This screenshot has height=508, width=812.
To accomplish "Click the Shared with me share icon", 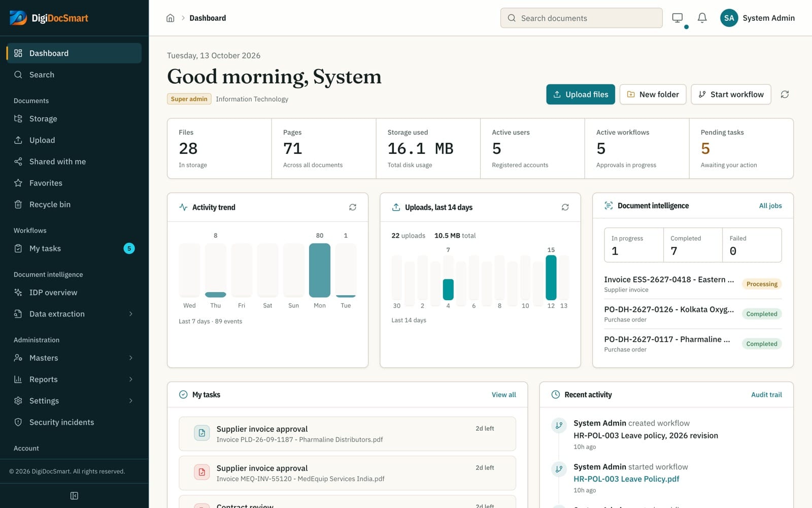I will (18, 162).
